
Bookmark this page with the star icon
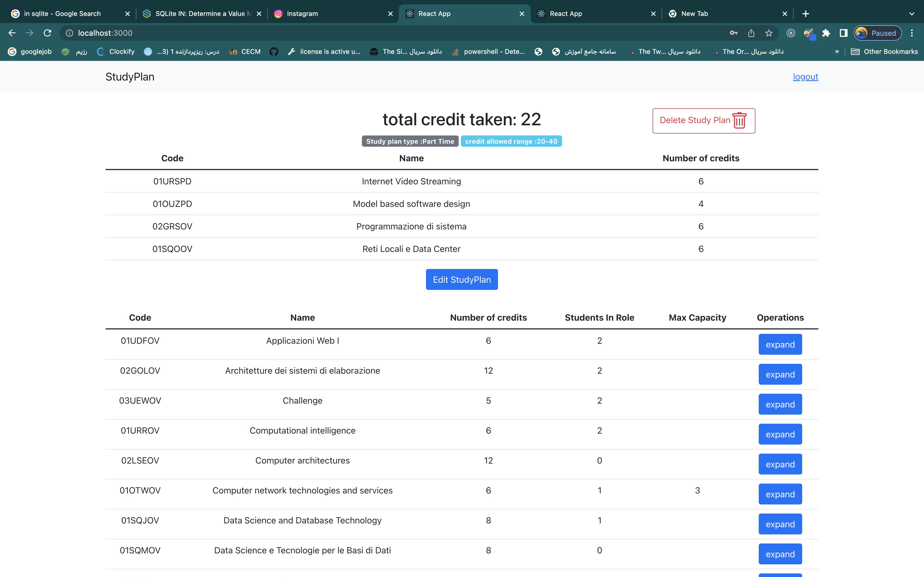[769, 33]
